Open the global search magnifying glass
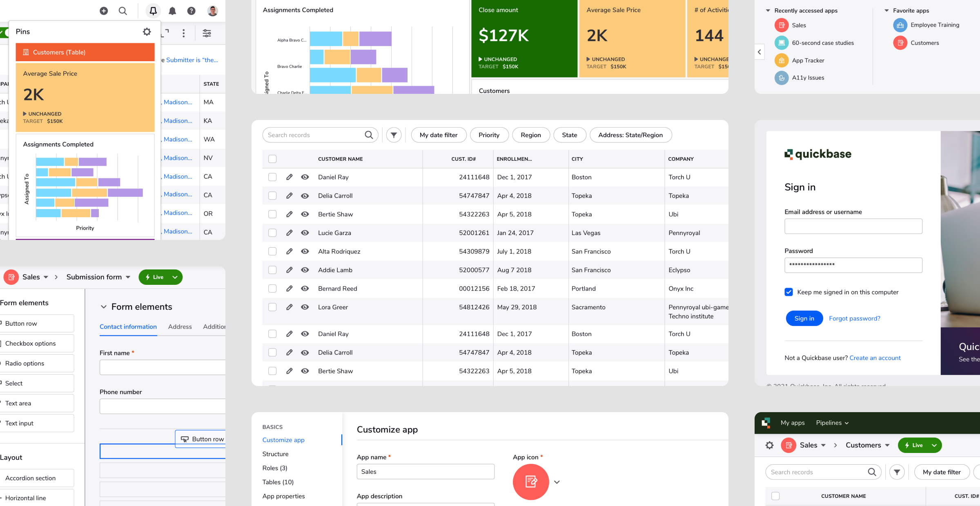 122,11
